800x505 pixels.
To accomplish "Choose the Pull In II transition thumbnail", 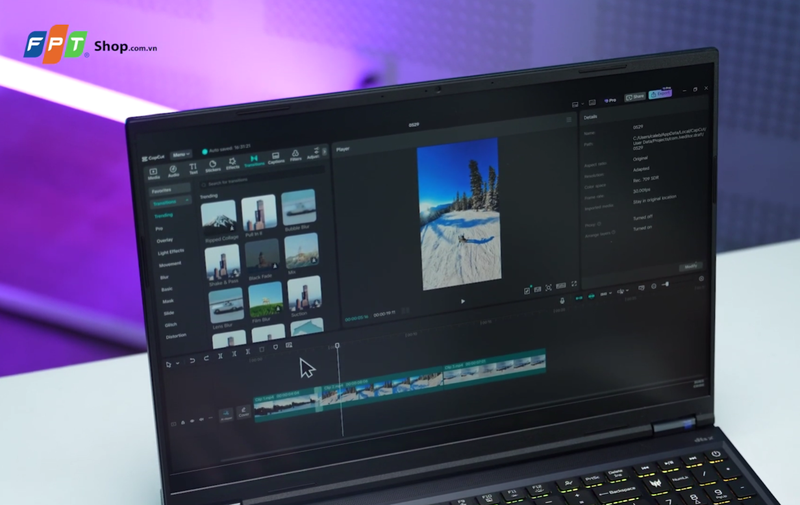I will click(259, 212).
